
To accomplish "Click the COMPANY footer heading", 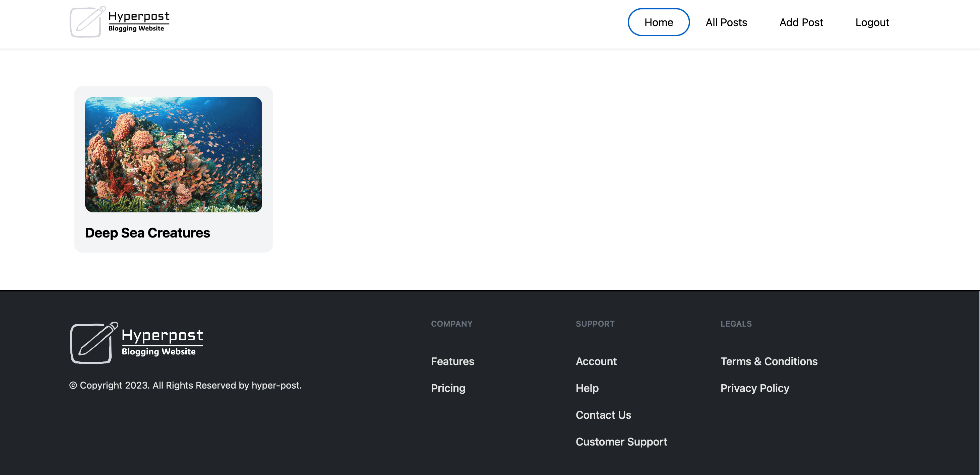I will (x=451, y=324).
